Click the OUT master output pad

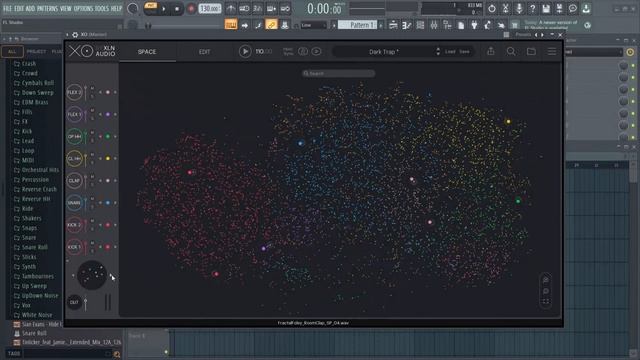[x=74, y=302]
